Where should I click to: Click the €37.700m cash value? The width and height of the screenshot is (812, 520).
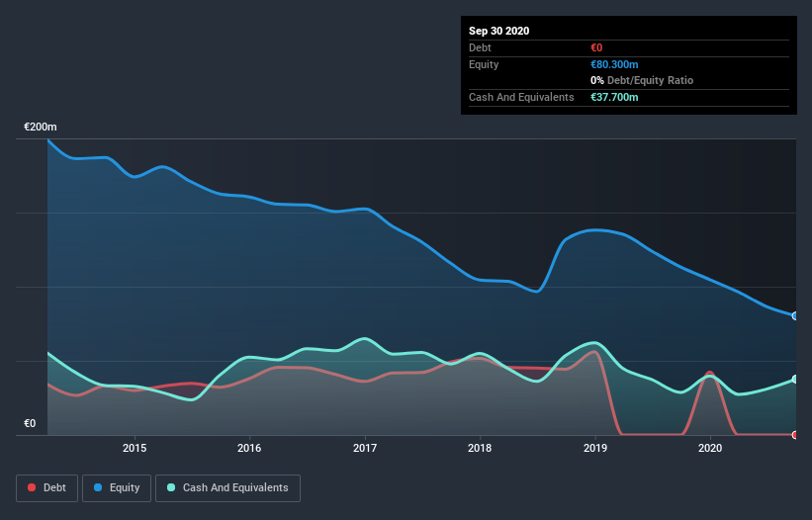tap(614, 97)
